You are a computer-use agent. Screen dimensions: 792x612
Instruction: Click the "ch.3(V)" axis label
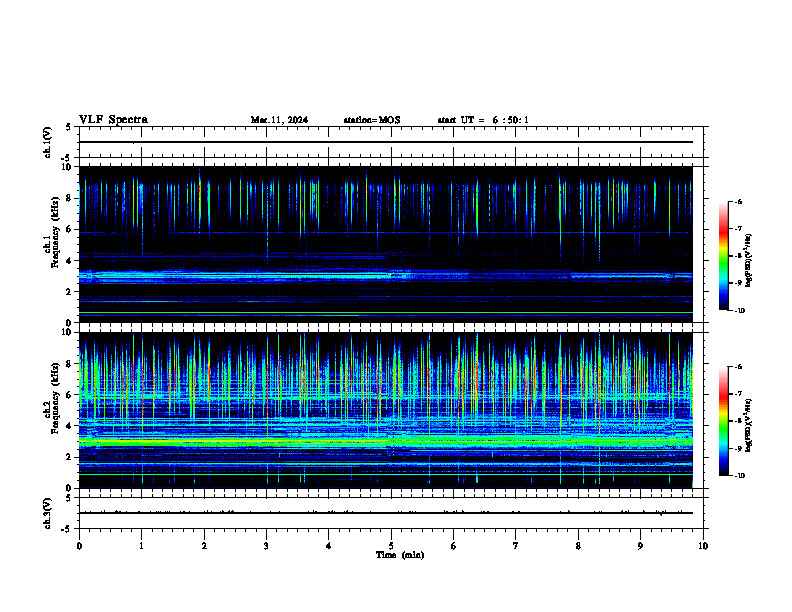click(x=48, y=513)
